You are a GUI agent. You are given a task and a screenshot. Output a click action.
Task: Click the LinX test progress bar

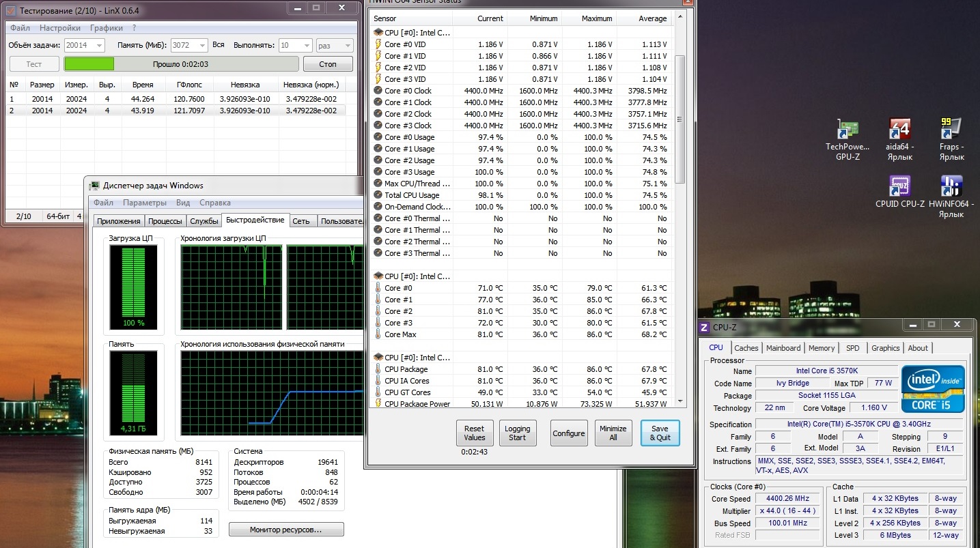click(182, 64)
